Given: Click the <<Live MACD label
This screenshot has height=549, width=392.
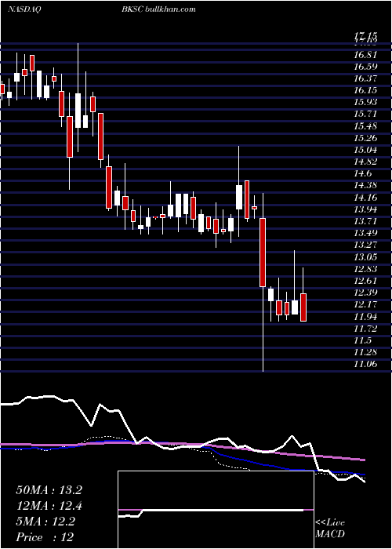Looking at the screenshot, I should click(330, 529).
